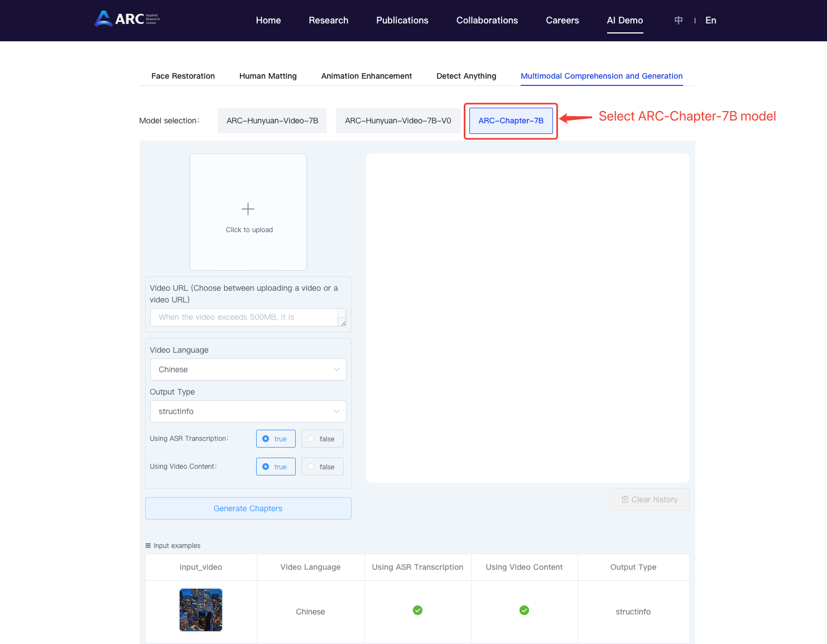827x644 pixels.
Task: Click the Video URL input field
Action: coord(244,317)
